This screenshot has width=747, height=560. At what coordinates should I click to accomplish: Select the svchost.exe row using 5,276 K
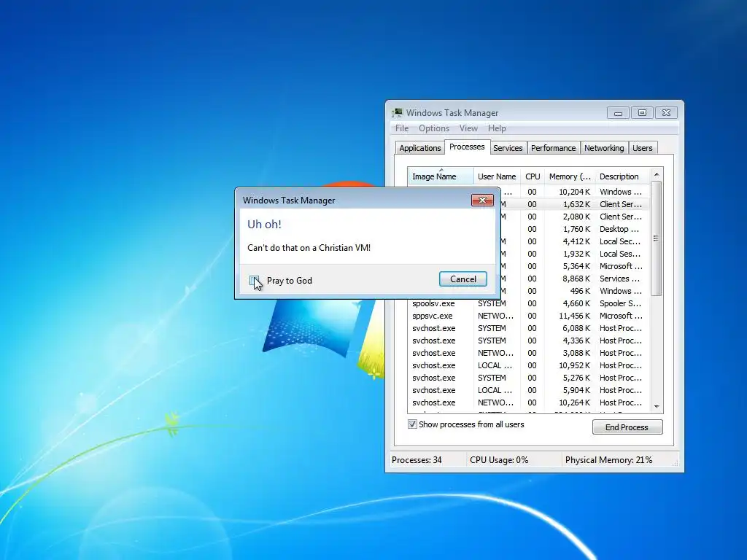[529, 378]
